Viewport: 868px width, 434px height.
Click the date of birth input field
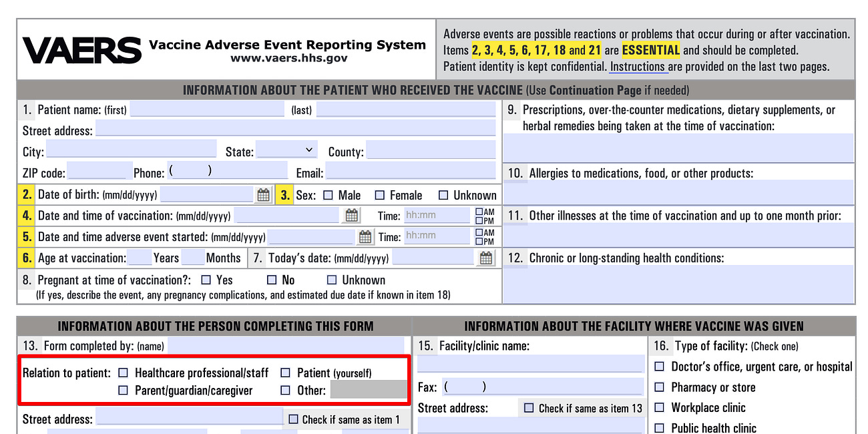click(207, 194)
